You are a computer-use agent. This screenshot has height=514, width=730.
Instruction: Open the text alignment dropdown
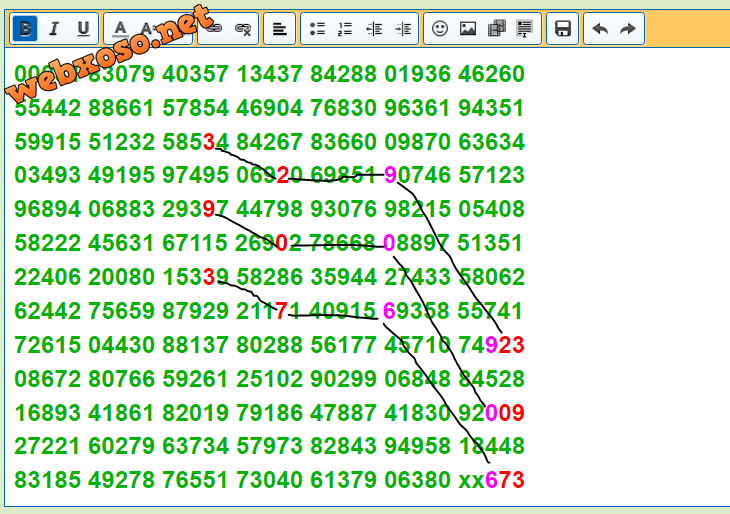280,29
